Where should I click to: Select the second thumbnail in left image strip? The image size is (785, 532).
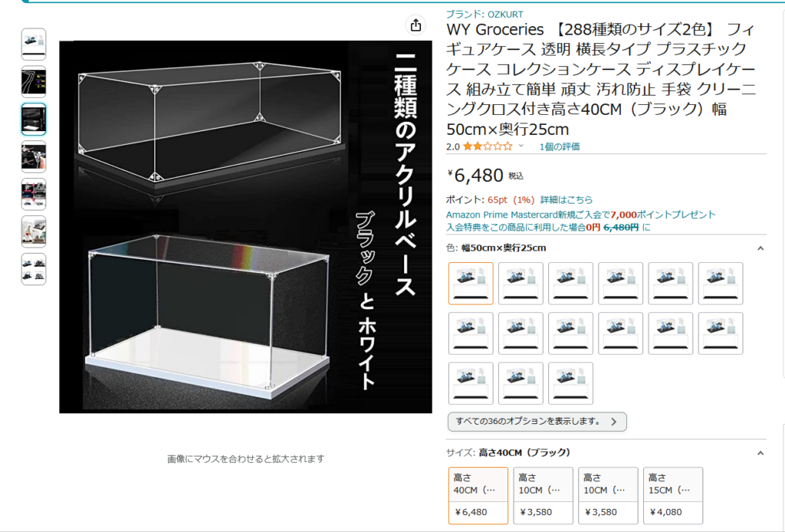click(34, 81)
